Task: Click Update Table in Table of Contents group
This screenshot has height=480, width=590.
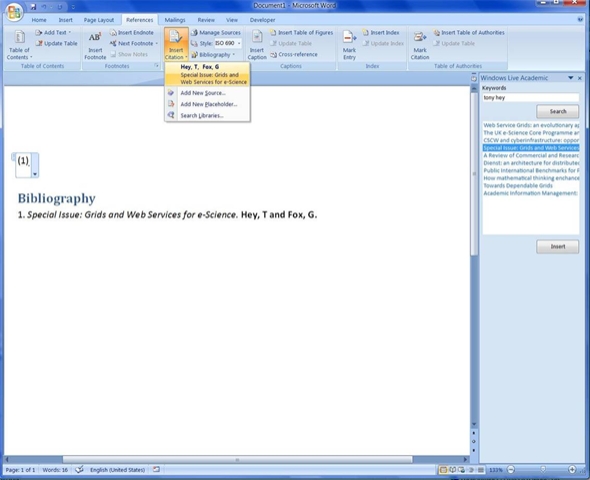Action: [x=56, y=43]
